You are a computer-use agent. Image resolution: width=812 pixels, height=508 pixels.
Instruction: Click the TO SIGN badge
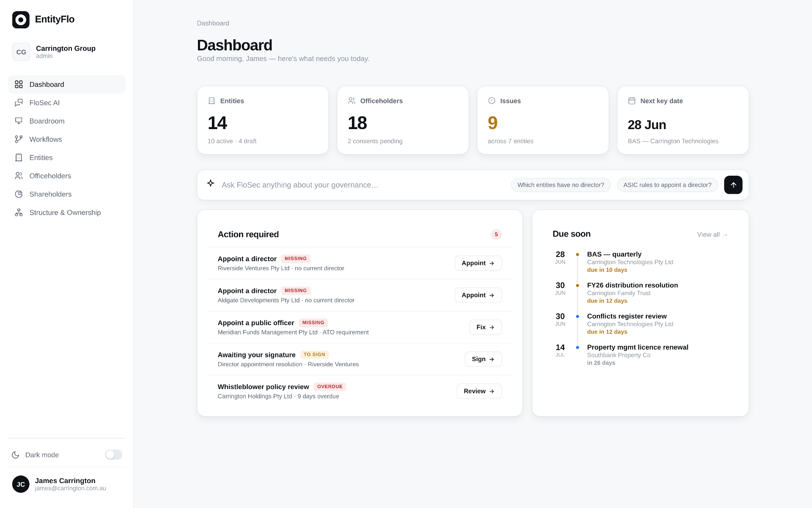(x=314, y=355)
